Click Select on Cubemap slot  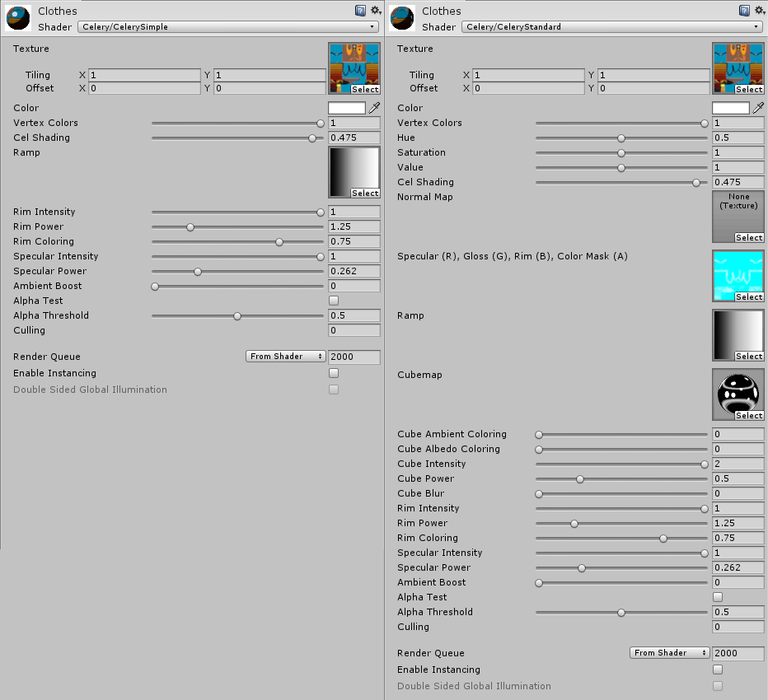[x=749, y=415]
